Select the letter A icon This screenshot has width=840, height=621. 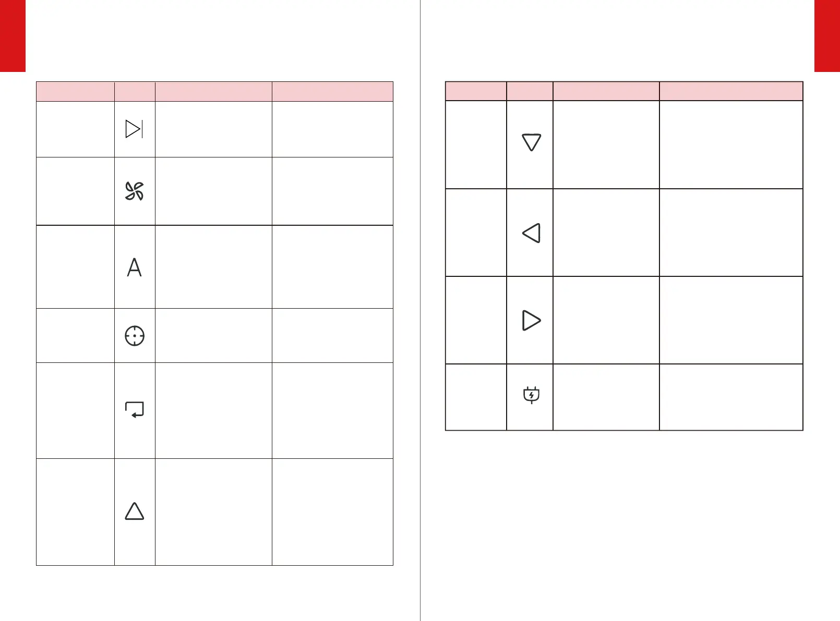(134, 267)
